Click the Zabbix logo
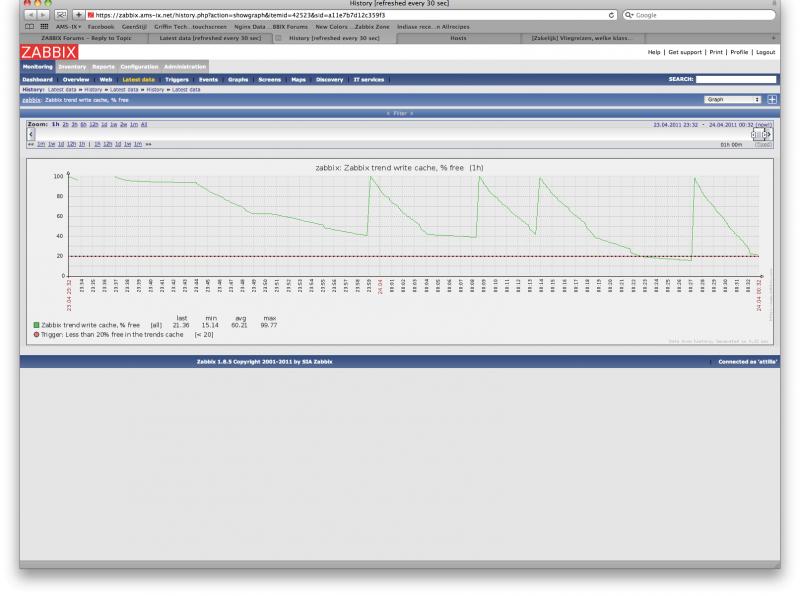 47,51
